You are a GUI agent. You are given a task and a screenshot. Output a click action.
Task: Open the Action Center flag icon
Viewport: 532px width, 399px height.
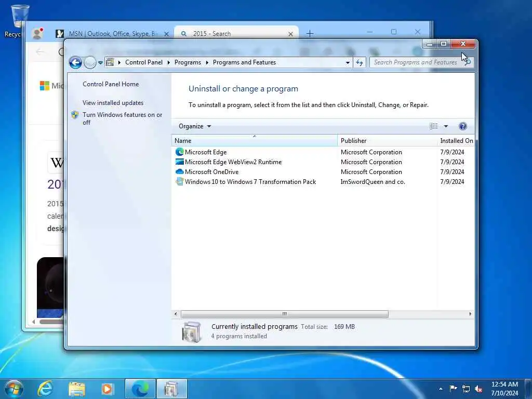[x=453, y=389]
